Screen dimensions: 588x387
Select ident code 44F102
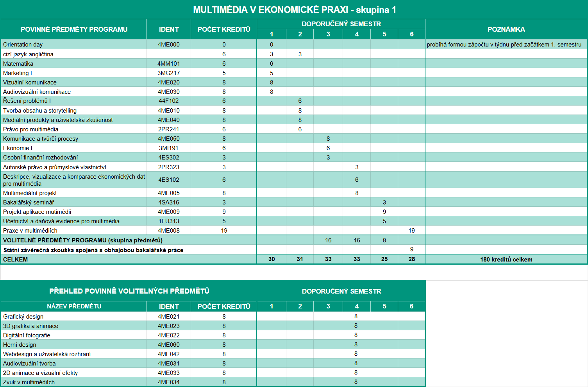point(169,101)
